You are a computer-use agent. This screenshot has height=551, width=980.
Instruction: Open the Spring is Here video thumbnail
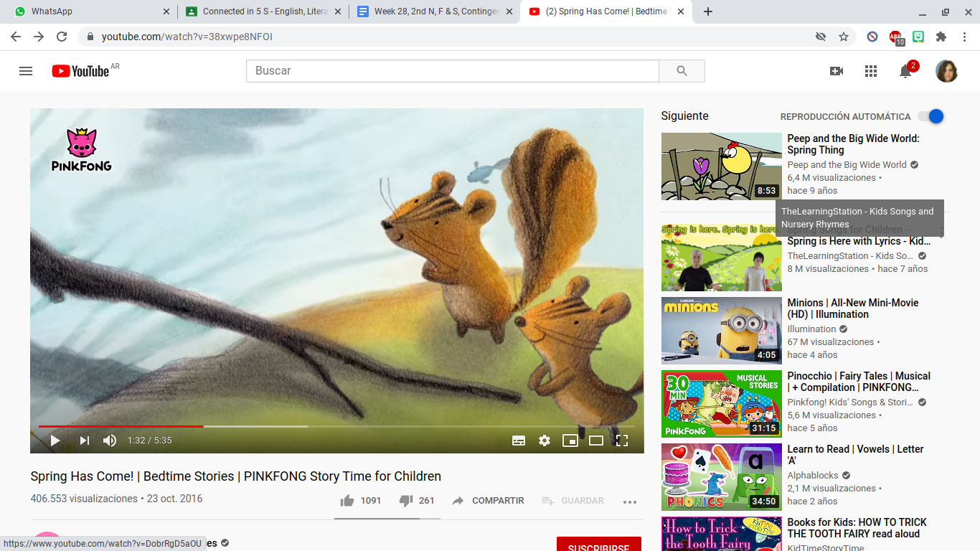pos(722,257)
